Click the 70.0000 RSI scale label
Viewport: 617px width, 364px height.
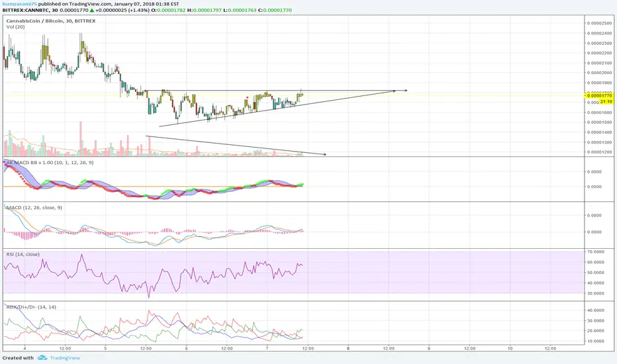click(x=596, y=251)
